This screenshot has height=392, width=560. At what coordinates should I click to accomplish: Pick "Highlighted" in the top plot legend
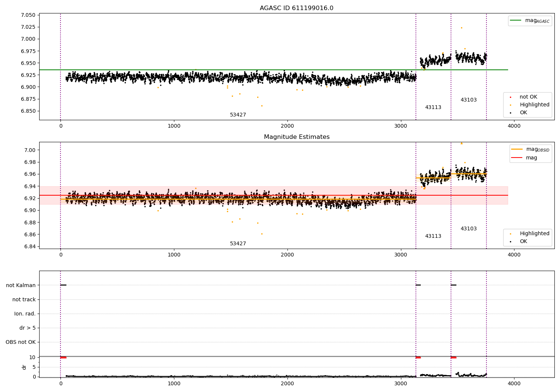coord(535,105)
